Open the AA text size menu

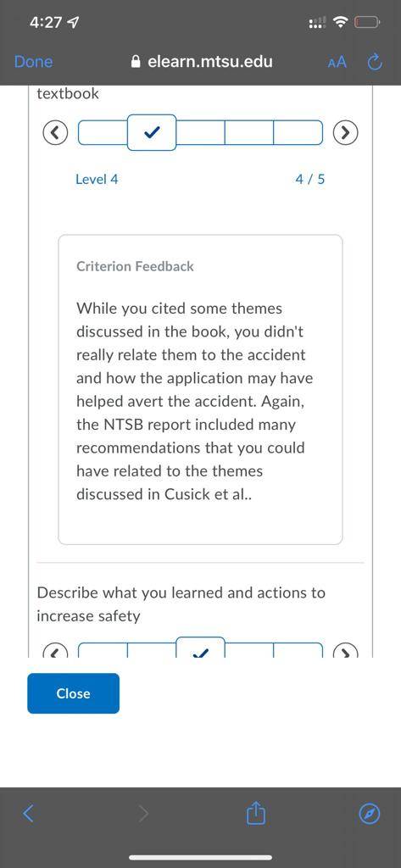click(x=337, y=62)
